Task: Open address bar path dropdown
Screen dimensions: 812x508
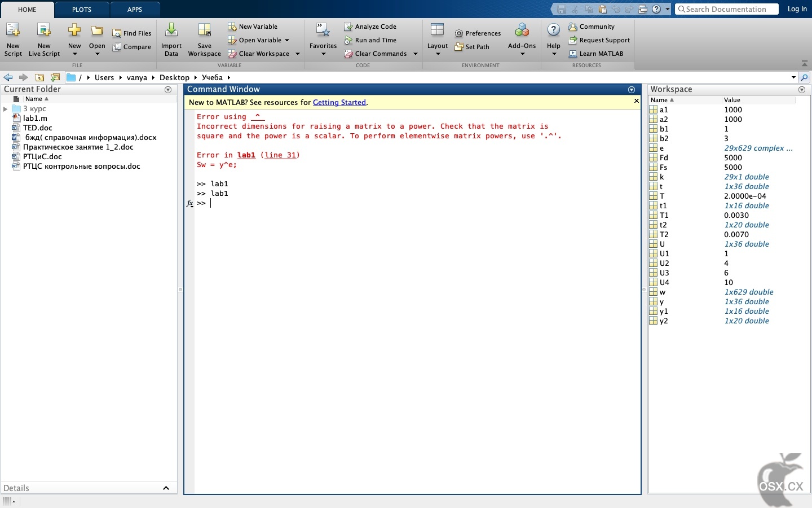Action: point(793,77)
